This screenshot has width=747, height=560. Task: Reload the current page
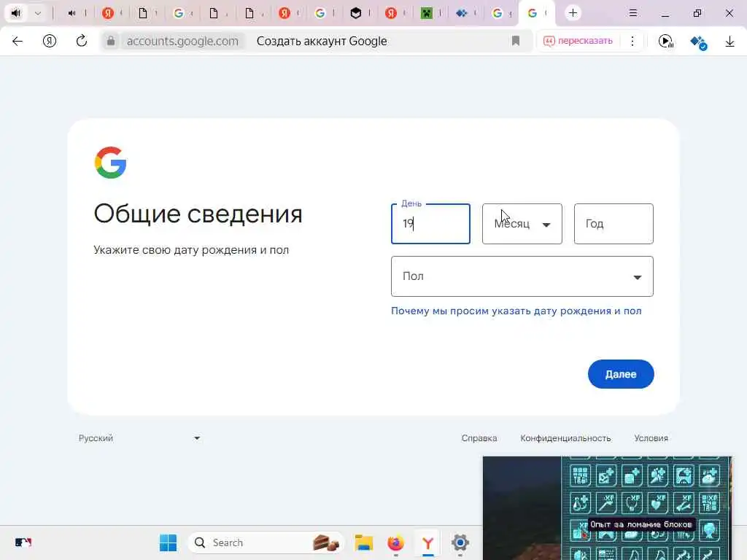82,42
